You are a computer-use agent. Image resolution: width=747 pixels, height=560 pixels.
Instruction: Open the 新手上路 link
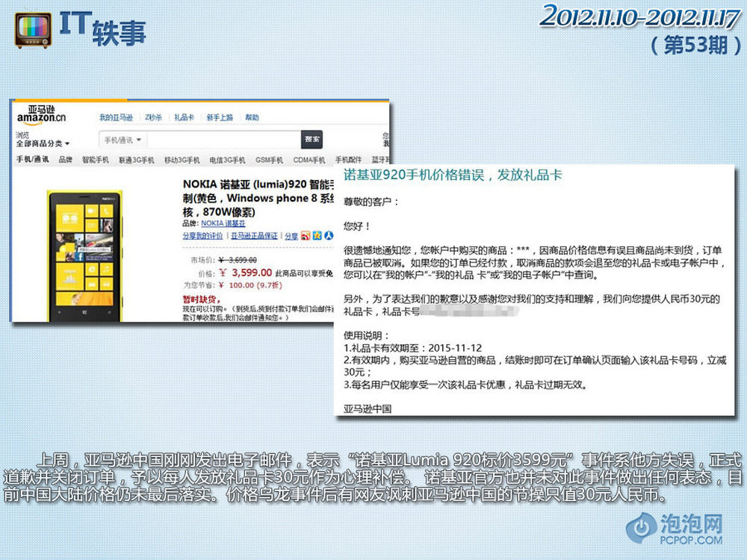pyautogui.click(x=220, y=117)
